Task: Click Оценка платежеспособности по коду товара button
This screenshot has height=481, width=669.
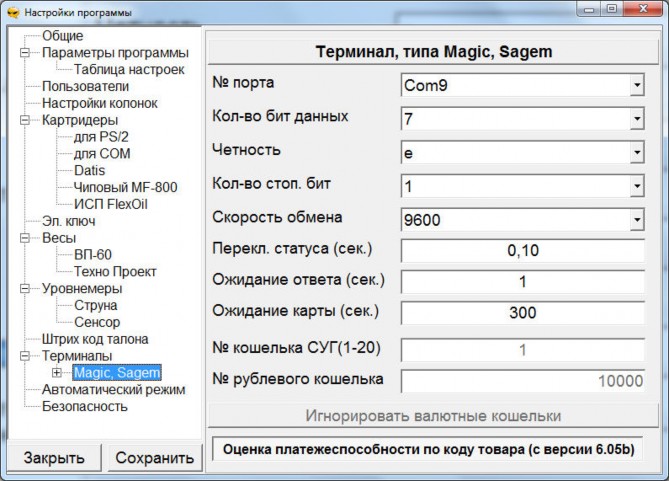Action: [428, 449]
